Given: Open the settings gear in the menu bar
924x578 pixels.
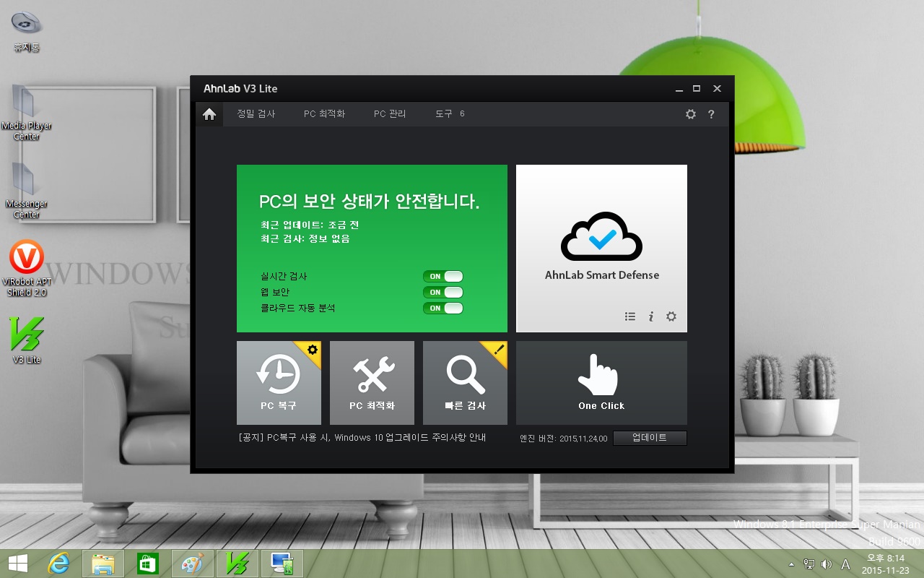Looking at the screenshot, I should (691, 114).
